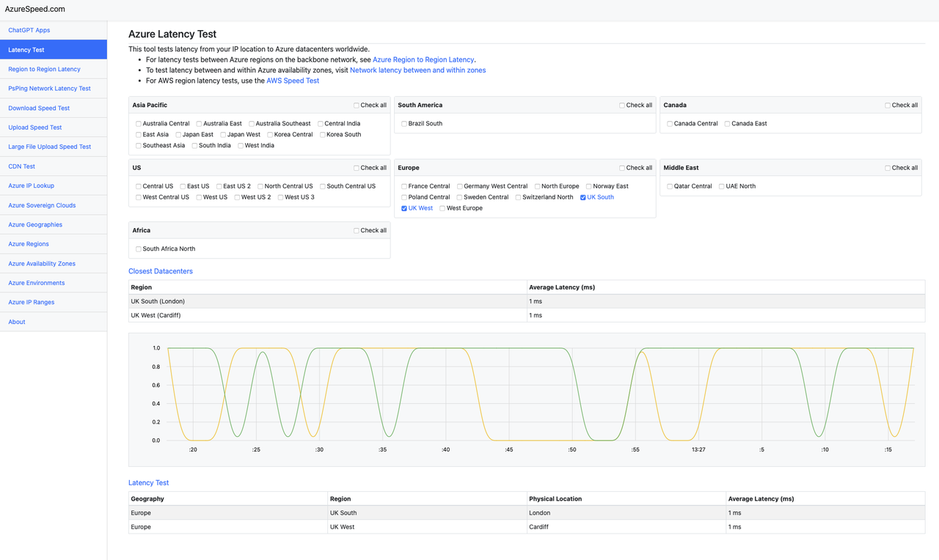
Task: Follow Network latency between and within zones link
Action: click(417, 70)
